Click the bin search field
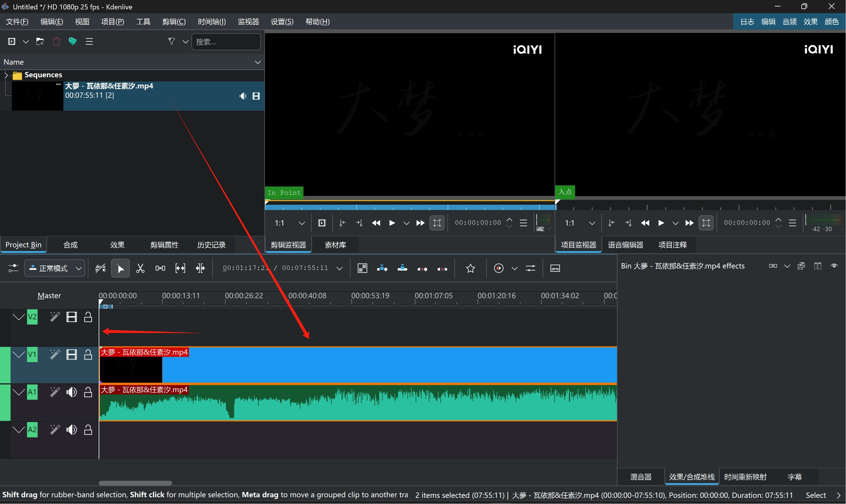Screen dimensions: 846x504 point(226,42)
